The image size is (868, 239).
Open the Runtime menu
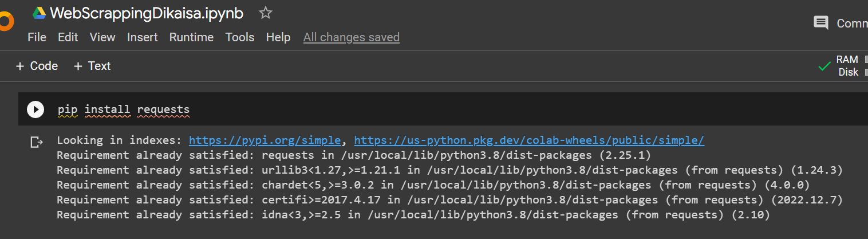[x=191, y=37]
